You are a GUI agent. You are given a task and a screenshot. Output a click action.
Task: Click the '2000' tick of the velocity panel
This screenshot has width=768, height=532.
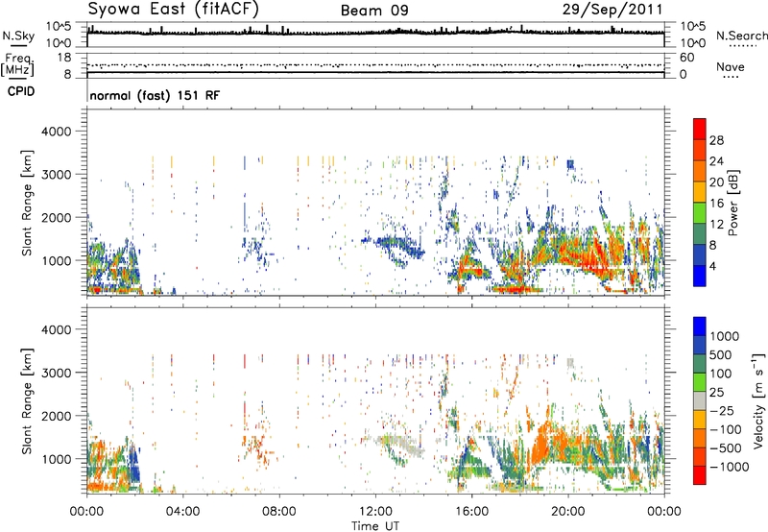56,416
